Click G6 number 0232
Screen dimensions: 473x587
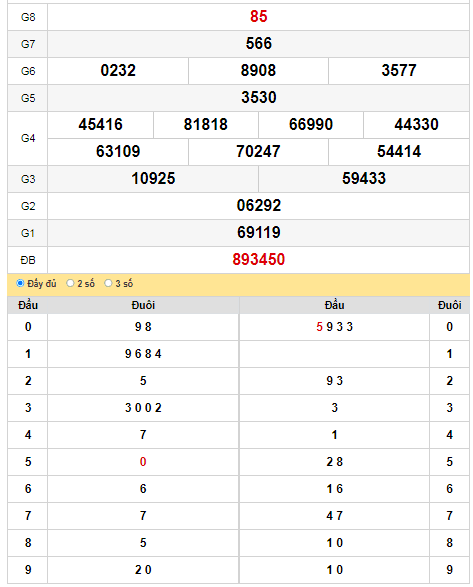118,70
